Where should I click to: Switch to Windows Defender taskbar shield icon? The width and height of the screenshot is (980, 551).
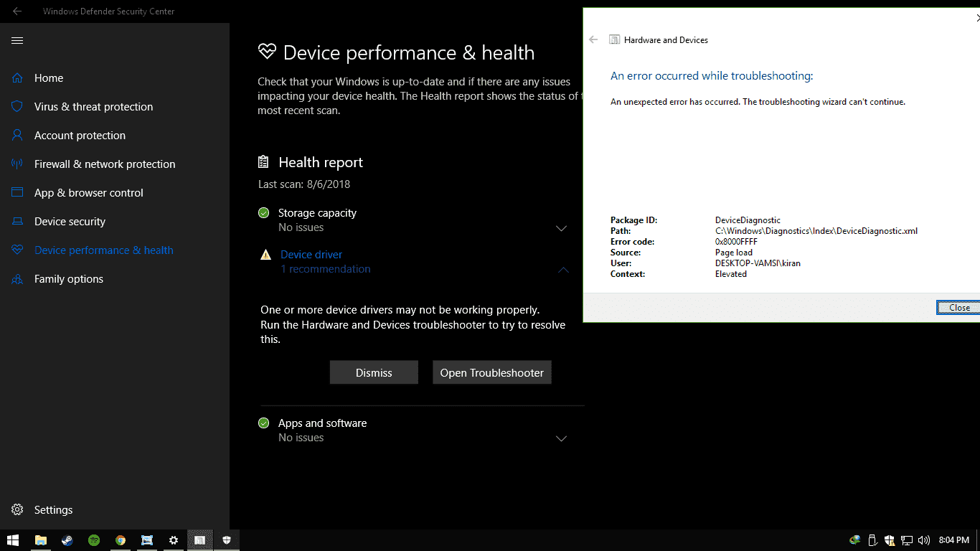click(227, 540)
